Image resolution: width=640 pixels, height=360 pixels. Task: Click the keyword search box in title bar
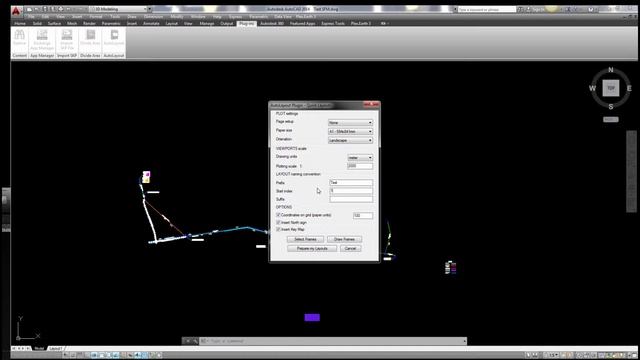pos(487,9)
